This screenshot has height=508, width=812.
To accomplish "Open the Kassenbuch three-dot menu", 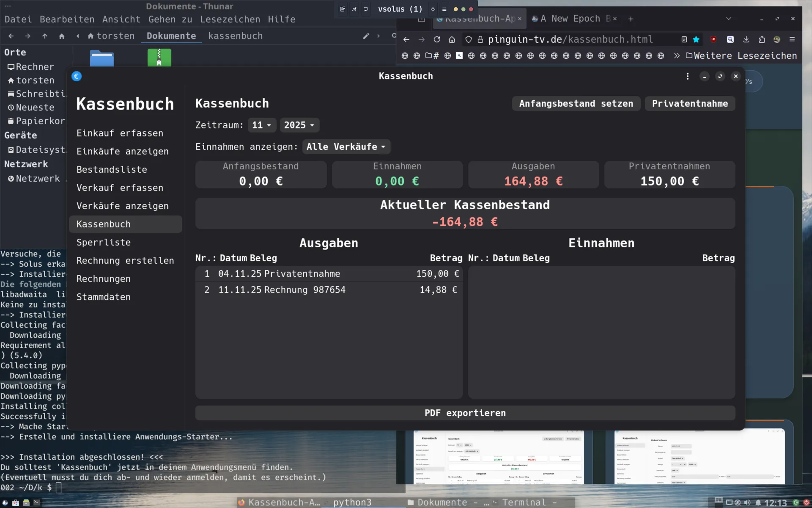I will click(687, 76).
